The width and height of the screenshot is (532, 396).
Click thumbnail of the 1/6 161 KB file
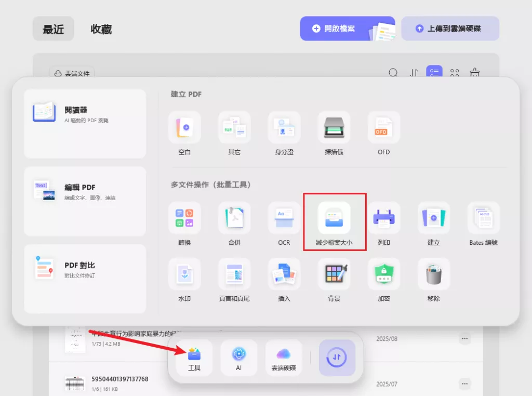pos(75,384)
